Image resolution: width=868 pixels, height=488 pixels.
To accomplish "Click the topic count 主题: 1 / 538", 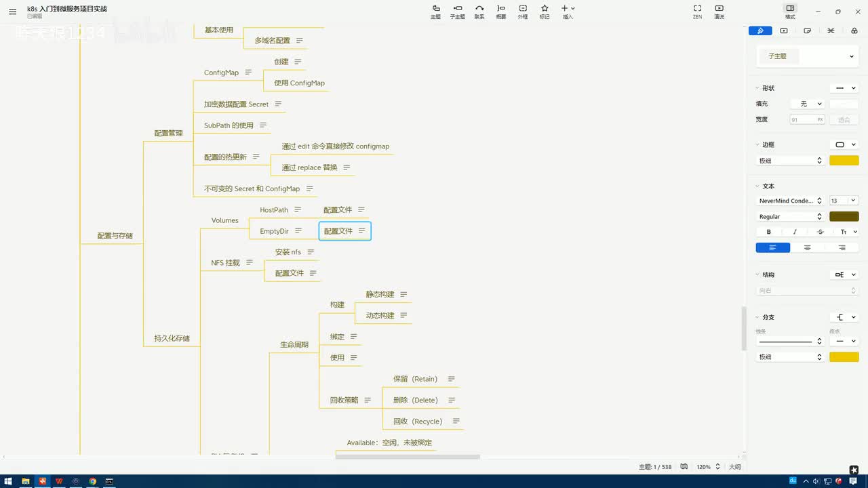I will pos(655,467).
